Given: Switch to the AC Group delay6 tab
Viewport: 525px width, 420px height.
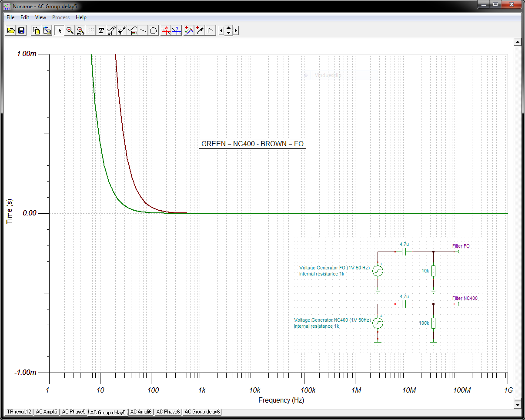Looking at the screenshot, I should coord(202,411).
